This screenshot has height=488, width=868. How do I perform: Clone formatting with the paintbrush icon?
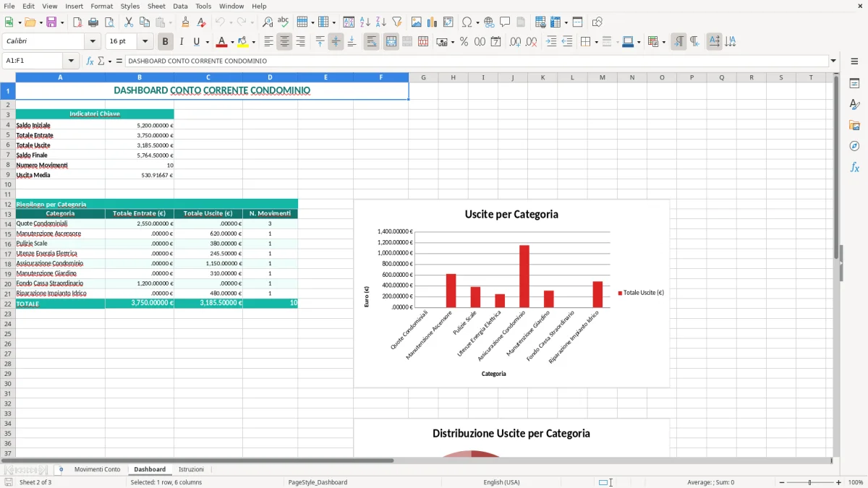click(185, 22)
